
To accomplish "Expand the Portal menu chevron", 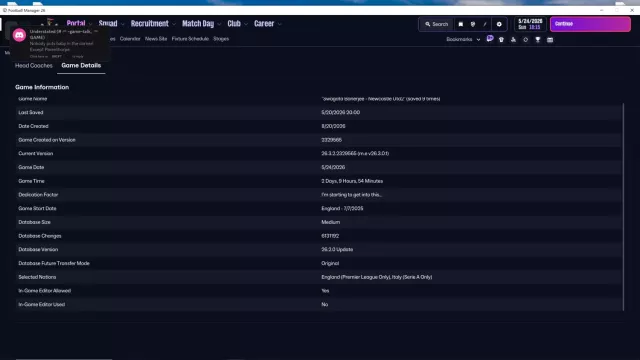I will 90,24.
